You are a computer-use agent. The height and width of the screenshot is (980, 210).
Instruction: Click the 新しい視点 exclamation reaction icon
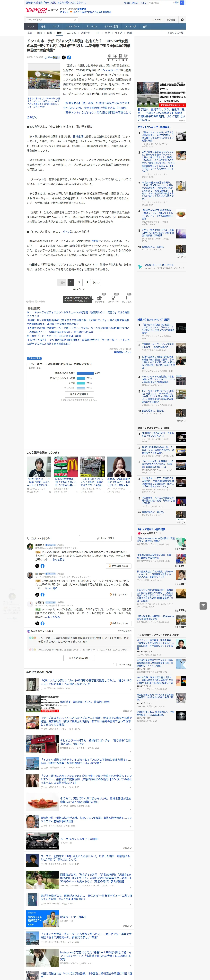[127, 298]
